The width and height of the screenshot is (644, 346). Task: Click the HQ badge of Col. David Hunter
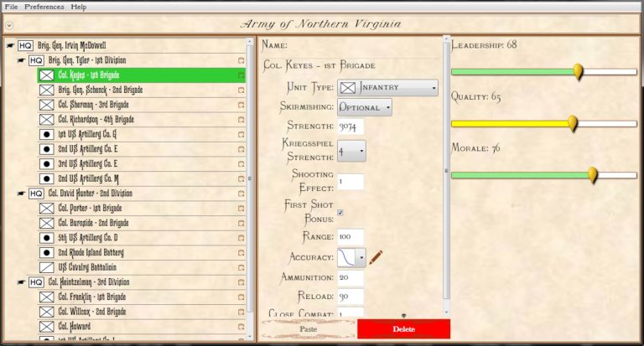tap(36, 194)
